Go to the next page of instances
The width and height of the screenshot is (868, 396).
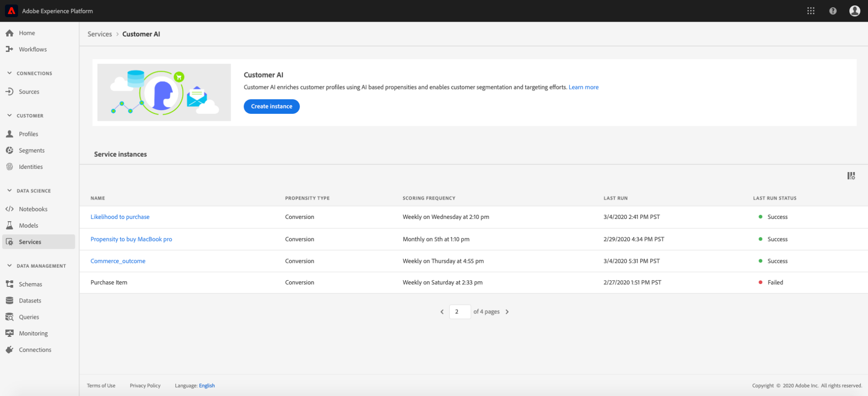click(x=507, y=312)
